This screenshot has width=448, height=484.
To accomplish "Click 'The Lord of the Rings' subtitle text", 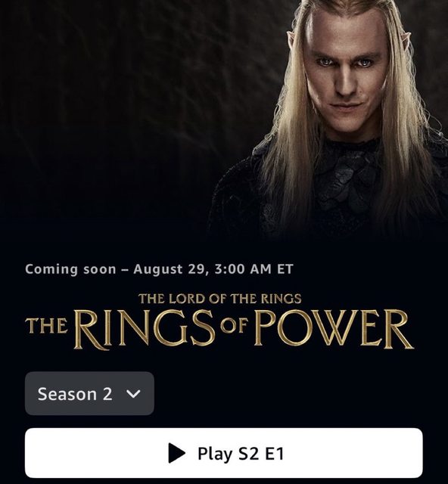I will click(219, 299).
